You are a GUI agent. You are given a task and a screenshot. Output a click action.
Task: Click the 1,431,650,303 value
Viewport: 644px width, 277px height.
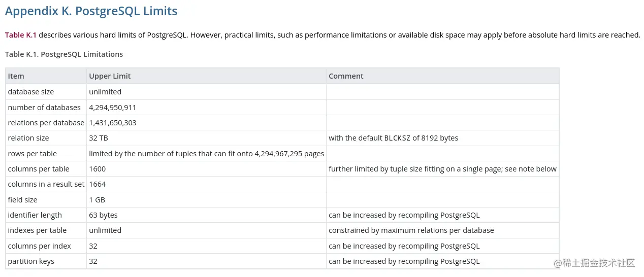[x=113, y=123]
